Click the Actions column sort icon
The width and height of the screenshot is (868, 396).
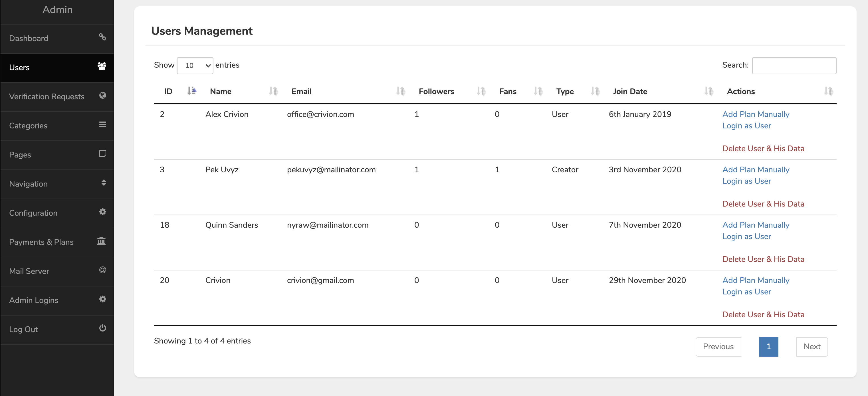(829, 91)
